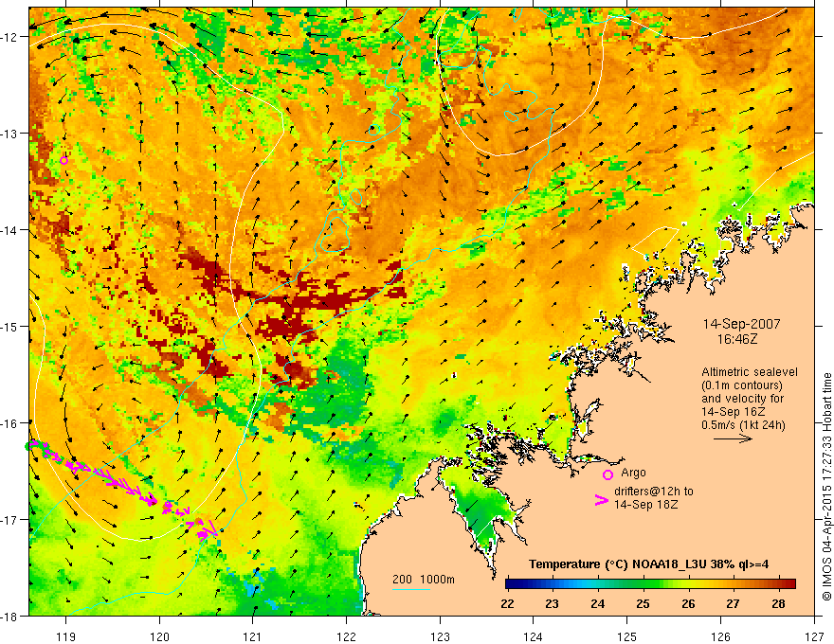Click the cyan isobath legend line

[x=411, y=589]
